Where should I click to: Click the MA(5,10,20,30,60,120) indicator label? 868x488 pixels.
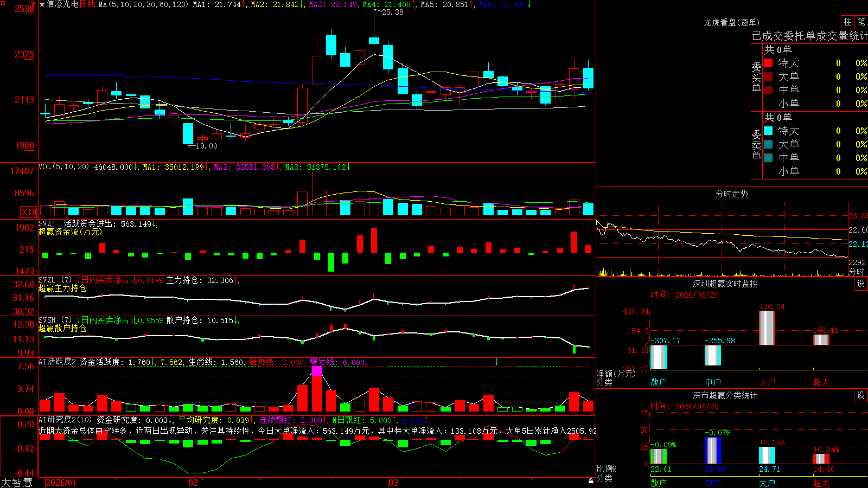point(143,4)
